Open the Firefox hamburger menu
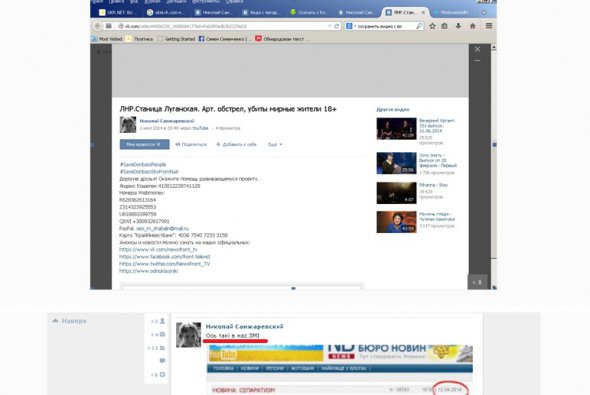The image size is (590, 395). point(489,26)
